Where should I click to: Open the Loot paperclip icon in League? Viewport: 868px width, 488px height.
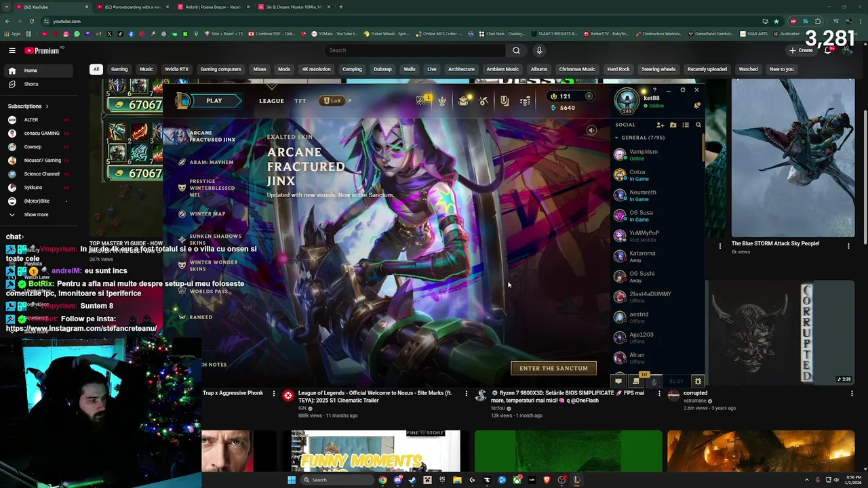[505, 101]
